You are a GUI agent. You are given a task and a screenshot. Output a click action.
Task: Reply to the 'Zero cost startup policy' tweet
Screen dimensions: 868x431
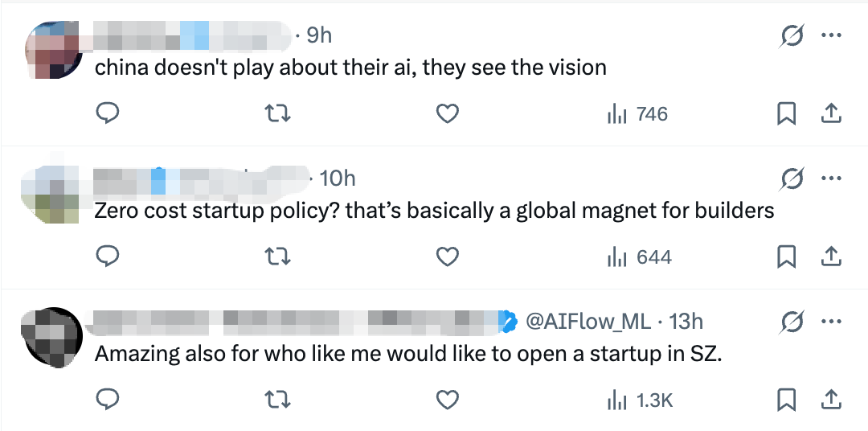108,257
